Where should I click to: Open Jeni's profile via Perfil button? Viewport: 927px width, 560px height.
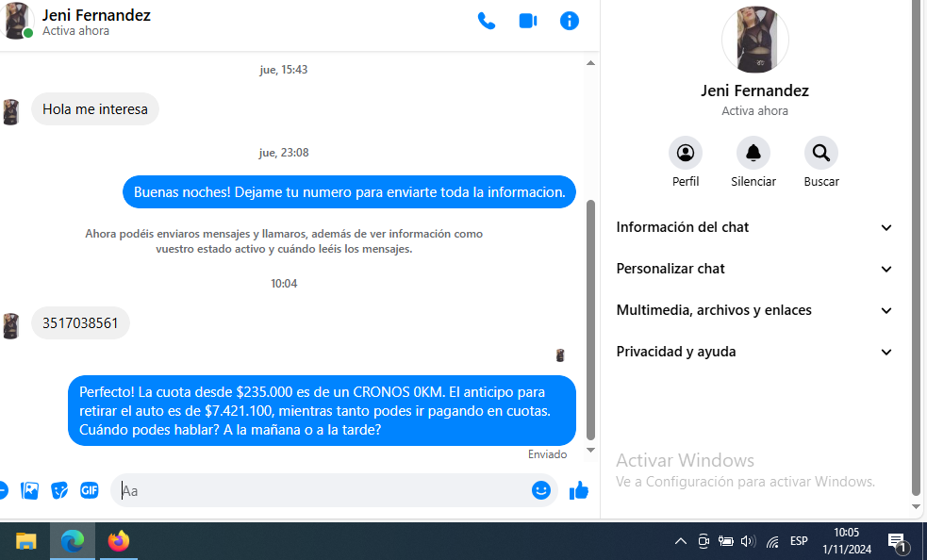pyautogui.click(x=686, y=153)
